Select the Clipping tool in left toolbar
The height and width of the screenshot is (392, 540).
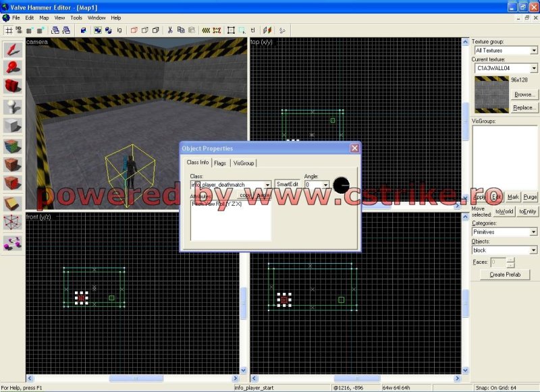[x=13, y=203]
